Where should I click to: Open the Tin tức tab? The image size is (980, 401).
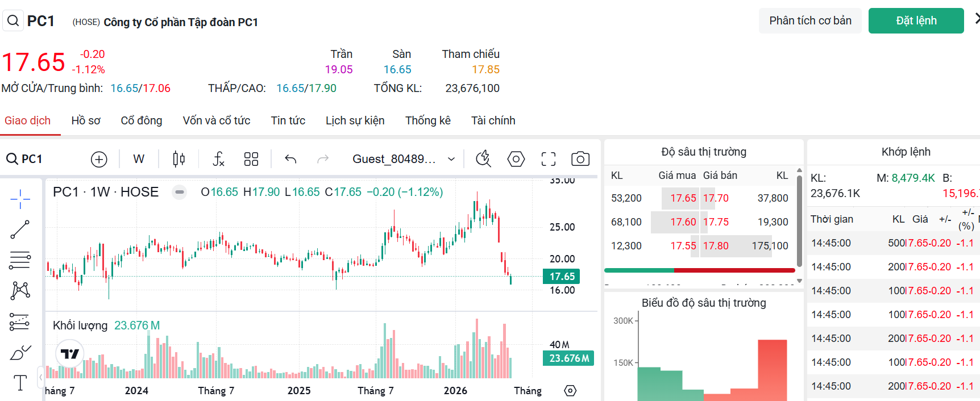[x=288, y=120]
